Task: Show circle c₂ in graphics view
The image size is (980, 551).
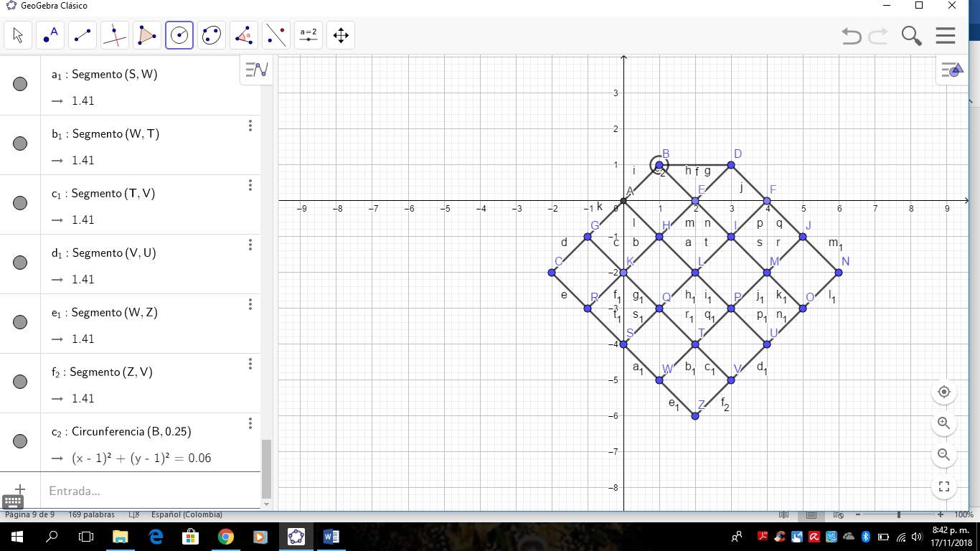Action: [x=19, y=443]
